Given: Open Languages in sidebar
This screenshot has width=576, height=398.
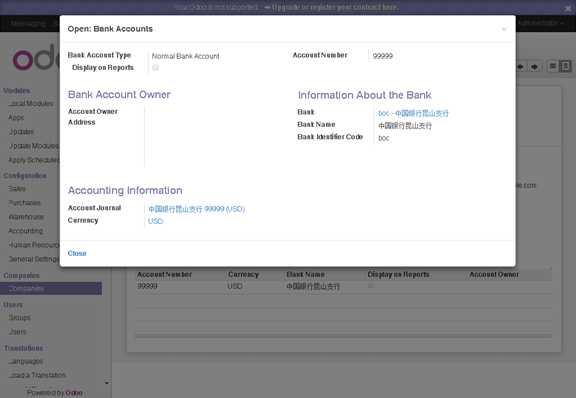Looking at the screenshot, I should (x=26, y=361).
